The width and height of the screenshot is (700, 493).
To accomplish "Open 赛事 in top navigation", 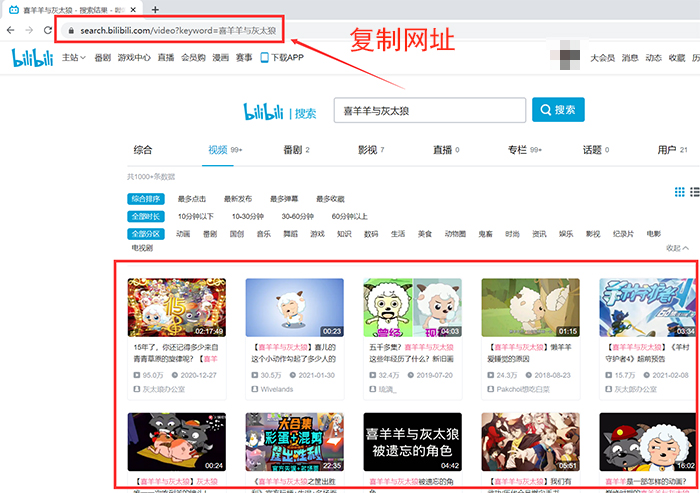I will click(244, 58).
